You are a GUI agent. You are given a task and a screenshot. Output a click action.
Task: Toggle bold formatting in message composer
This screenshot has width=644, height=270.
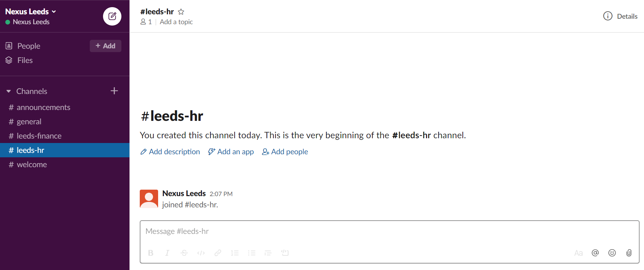[x=151, y=253]
